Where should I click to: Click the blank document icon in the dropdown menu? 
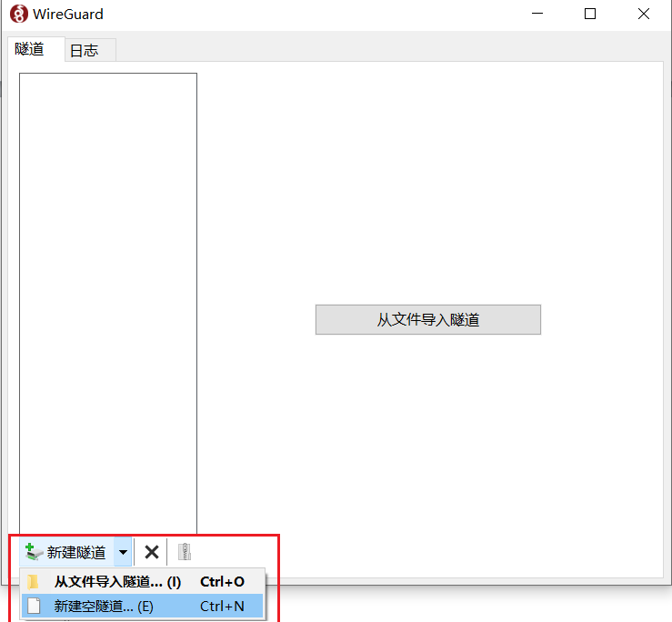coord(34,606)
